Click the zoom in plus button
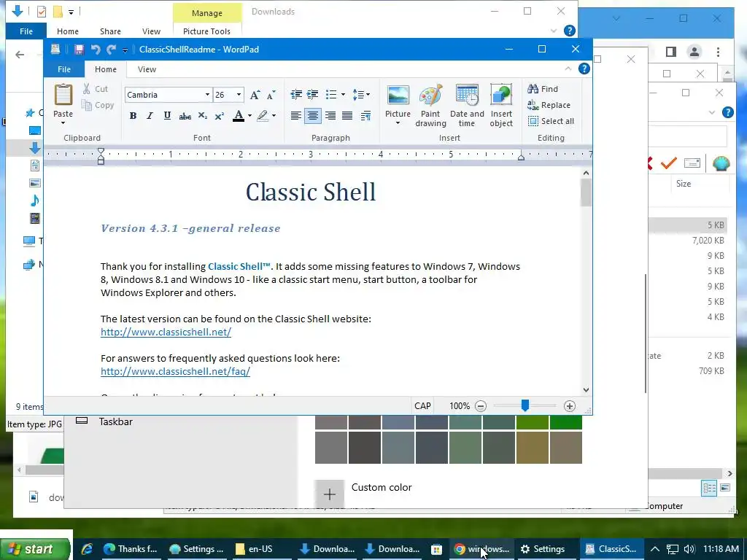 tap(569, 406)
